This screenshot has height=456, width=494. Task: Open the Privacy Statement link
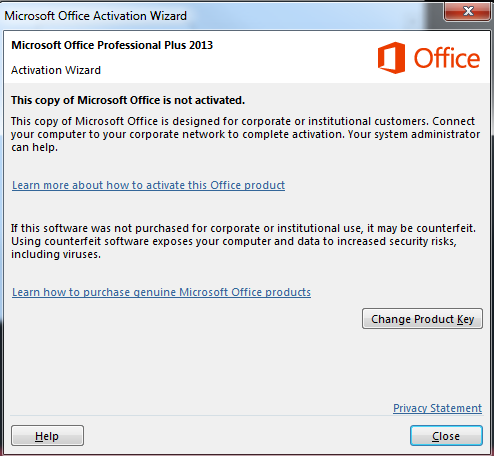tap(437, 408)
